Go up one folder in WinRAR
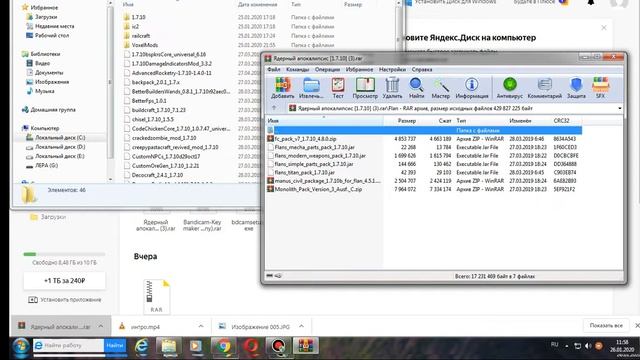640x360 pixels. (274, 108)
